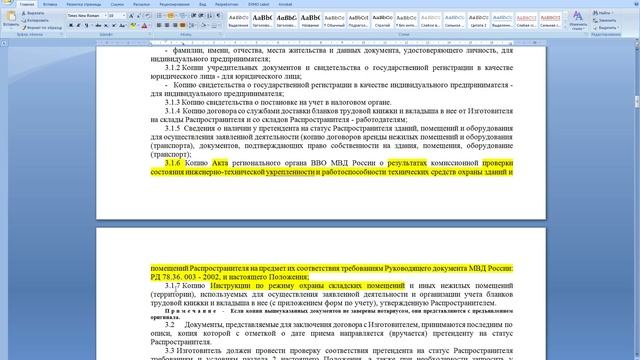This screenshot has height=360, width=640.
Task: Click the Replace (Заменить) button
Action: [x=604, y=20]
